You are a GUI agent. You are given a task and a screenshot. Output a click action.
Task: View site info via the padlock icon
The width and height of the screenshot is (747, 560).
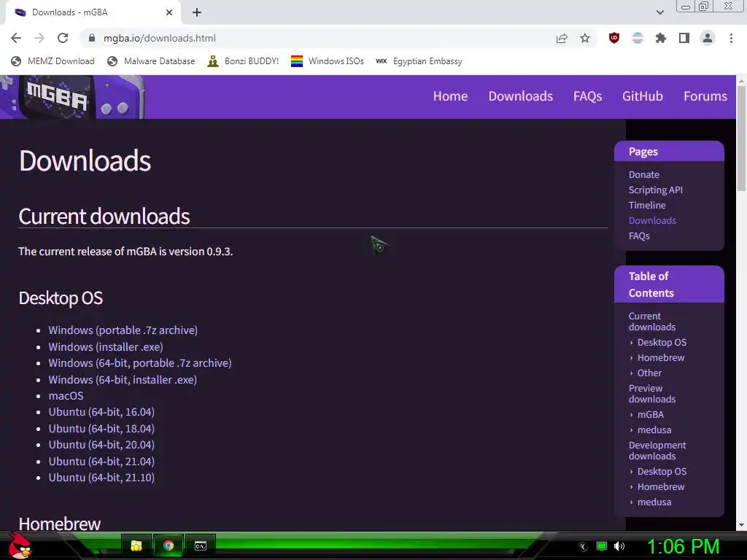[92, 38]
